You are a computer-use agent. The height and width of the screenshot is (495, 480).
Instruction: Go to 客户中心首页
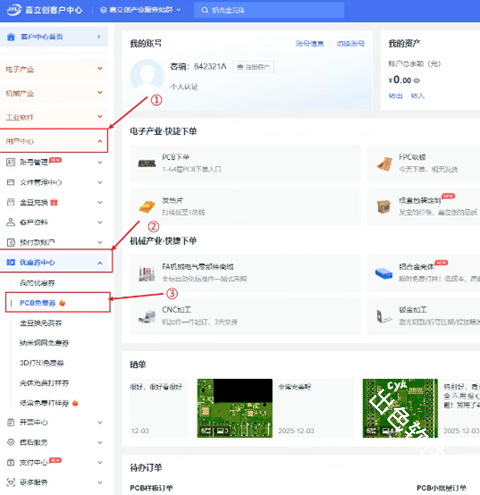coord(54,37)
